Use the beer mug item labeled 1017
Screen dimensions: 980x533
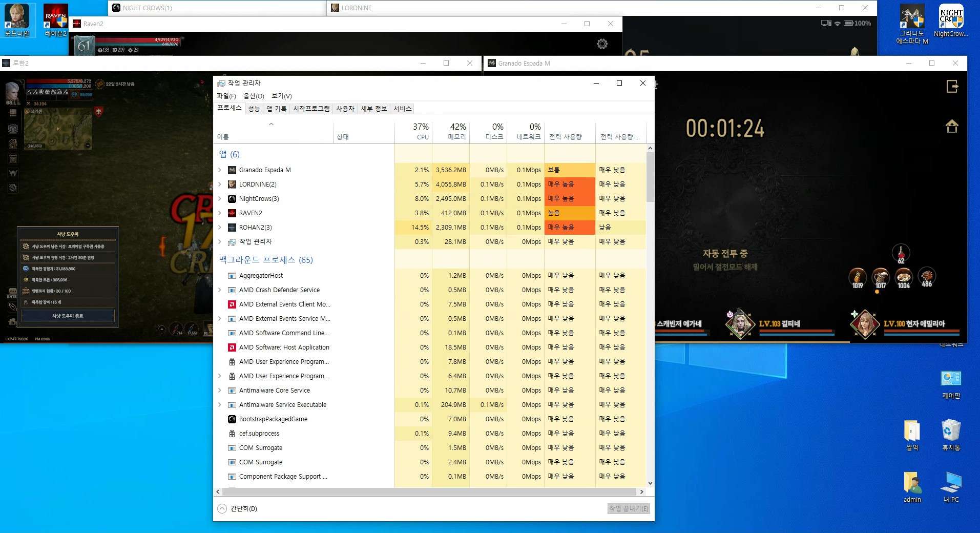[x=881, y=277]
